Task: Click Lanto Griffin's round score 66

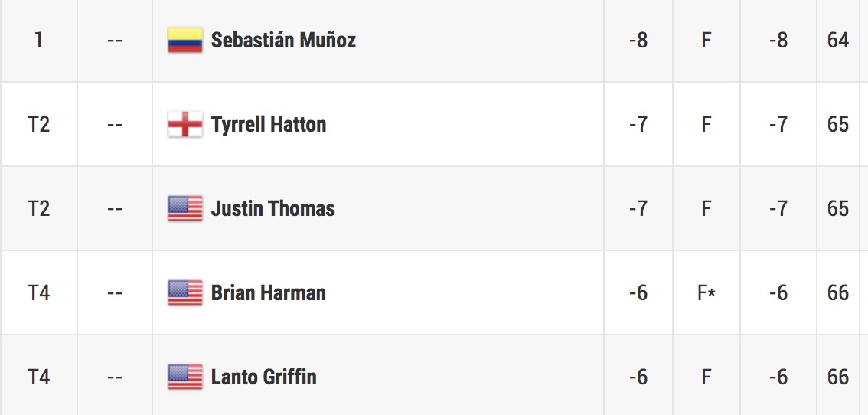Action: [x=838, y=377]
